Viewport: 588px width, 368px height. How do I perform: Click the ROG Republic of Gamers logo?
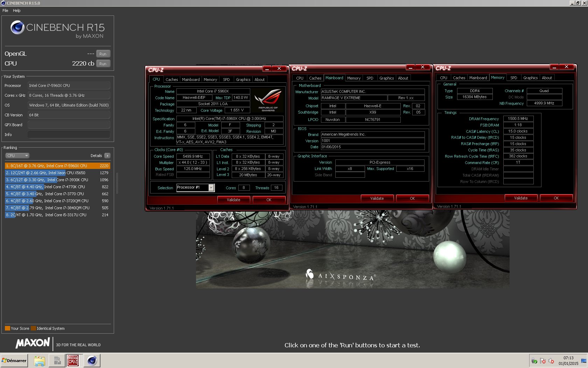point(268,100)
